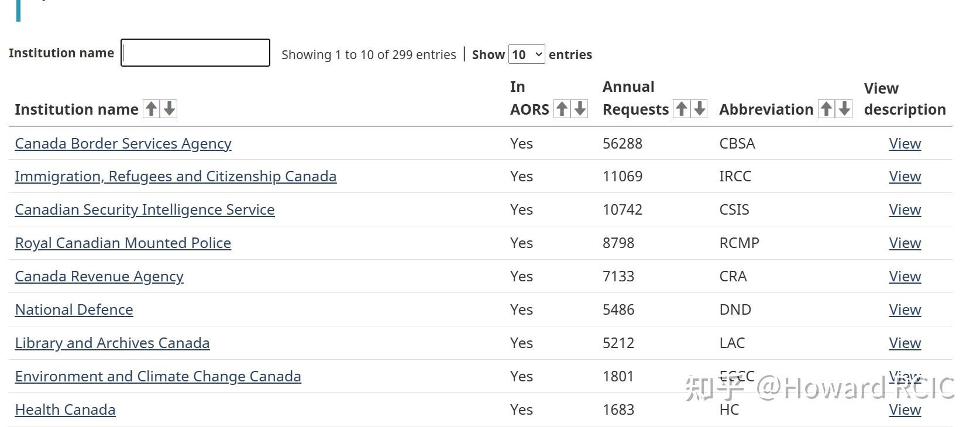Open Canadian Security Intelligence Service link
This screenshot has width=980, height=427.
(x=145, y=209)
